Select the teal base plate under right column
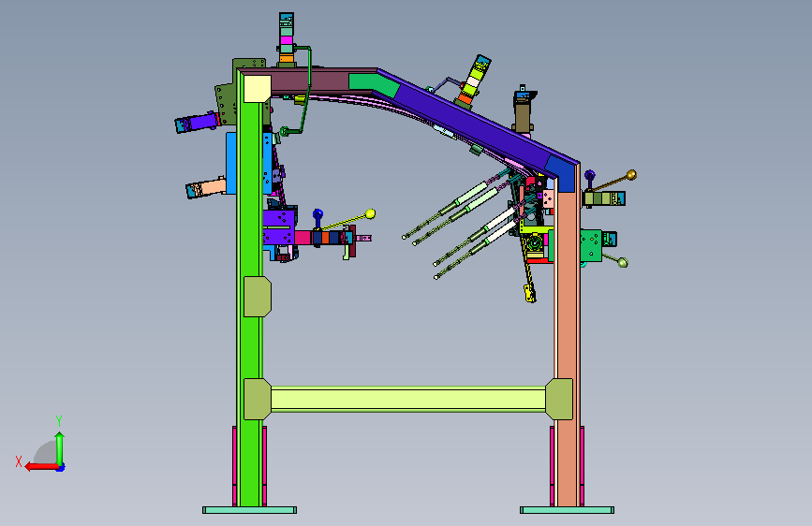This screenshot has height=526, width=812. 567,510
